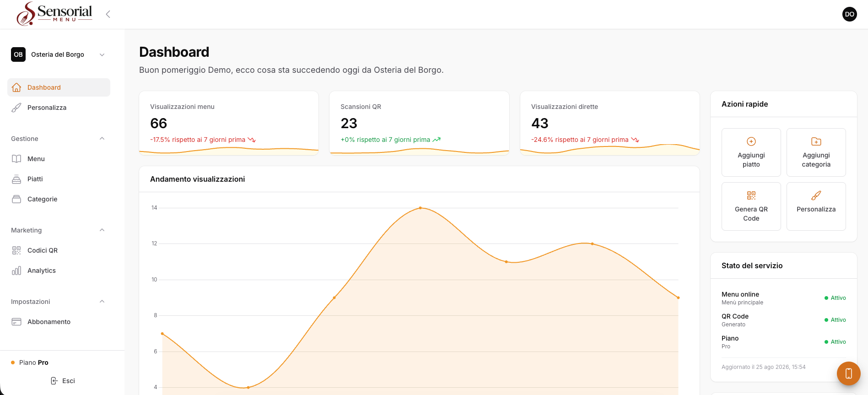This screenshot has width=868, height=395.
Task: Click the Genera QR Code quick action
Action: (751, 206)
